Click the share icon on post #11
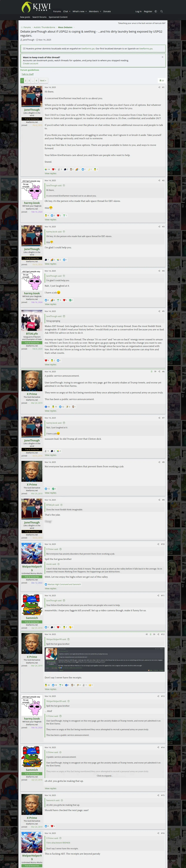Screen dimensions: 186x868 [158, 595]
